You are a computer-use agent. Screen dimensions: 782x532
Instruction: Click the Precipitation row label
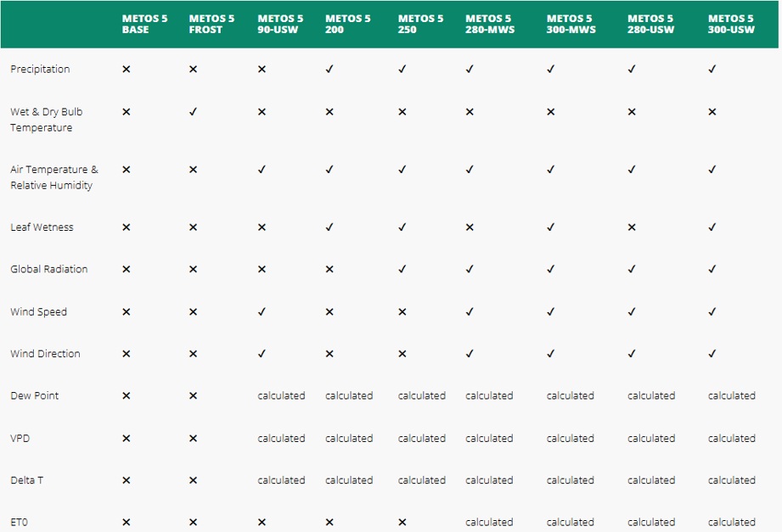tap(40, 70)
